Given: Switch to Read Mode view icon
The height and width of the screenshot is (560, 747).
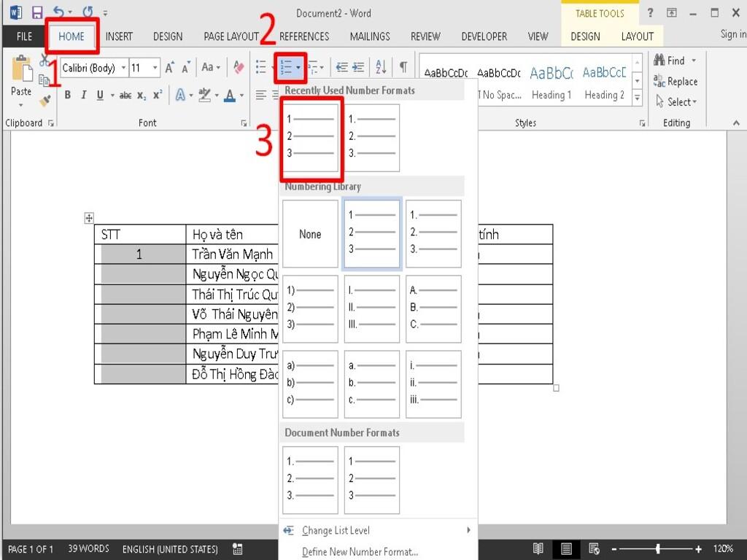Looking at the screenshot, I should tap(538, 549).
